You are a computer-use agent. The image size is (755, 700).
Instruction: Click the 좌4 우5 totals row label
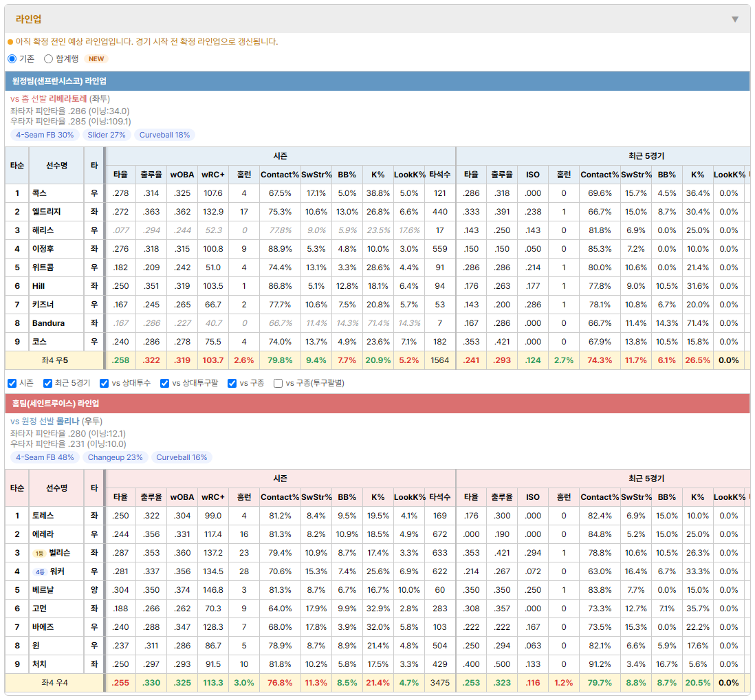54,360
